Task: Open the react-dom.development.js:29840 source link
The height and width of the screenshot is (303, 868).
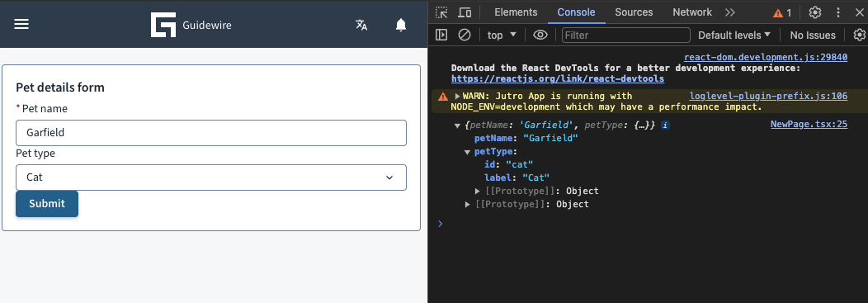Action: tap(766, 57)
